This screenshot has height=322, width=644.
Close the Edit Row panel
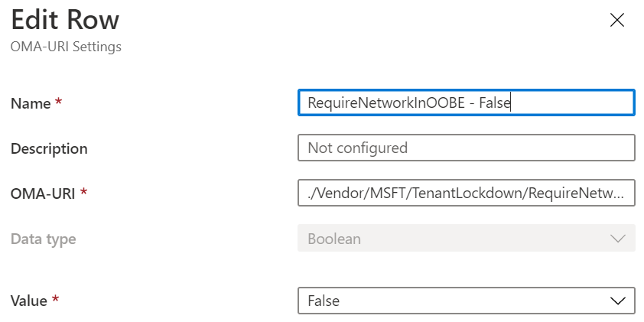point(617,21)
